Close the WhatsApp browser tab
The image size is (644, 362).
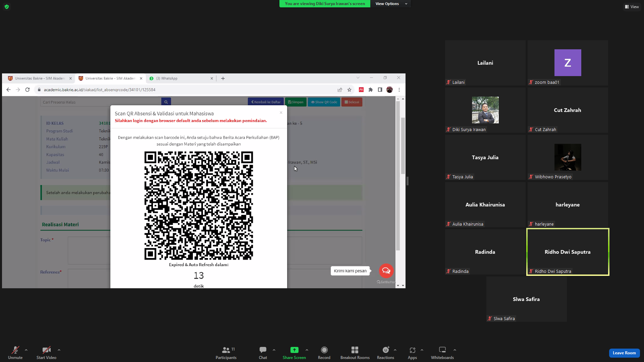(212, 78)
